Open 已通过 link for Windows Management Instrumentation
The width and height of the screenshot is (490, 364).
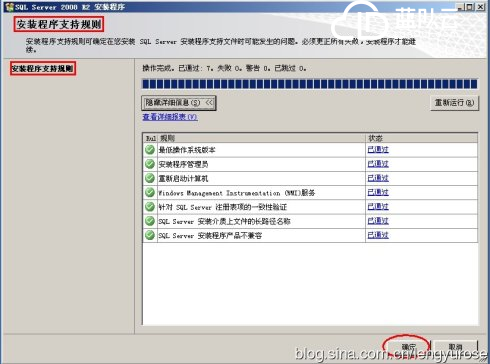coord(378,193)
